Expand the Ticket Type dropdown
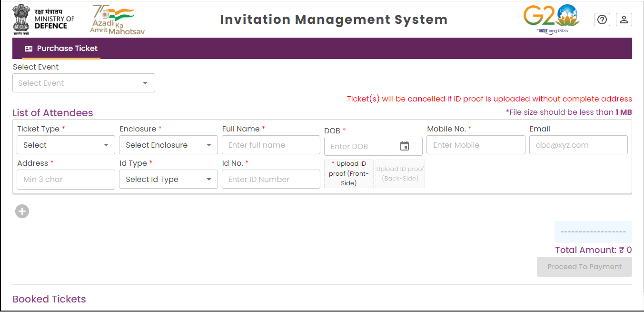The image size is (644, 312). click(66, 145)
